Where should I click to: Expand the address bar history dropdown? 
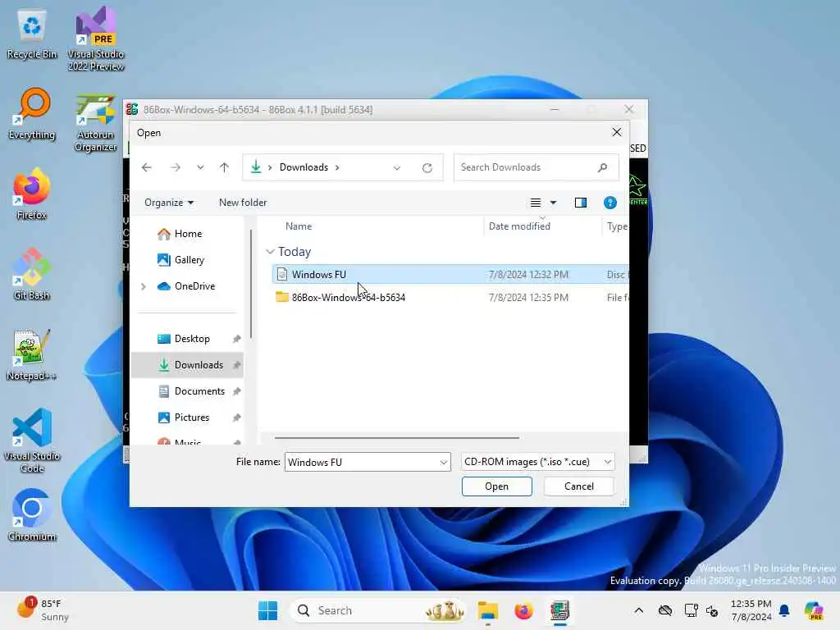[x=397, y=167]
